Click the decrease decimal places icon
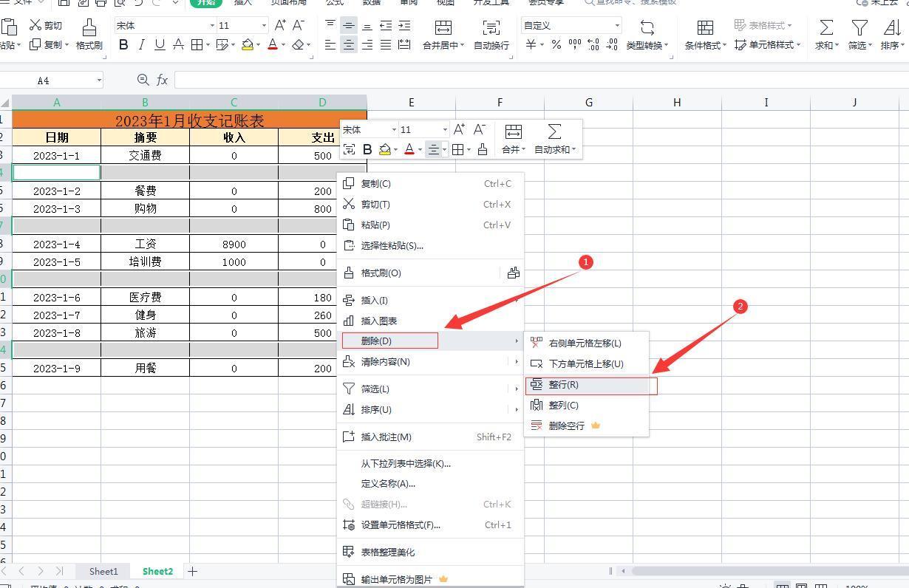The width and height of the screenshot is (909, 588). pos(612,45)
